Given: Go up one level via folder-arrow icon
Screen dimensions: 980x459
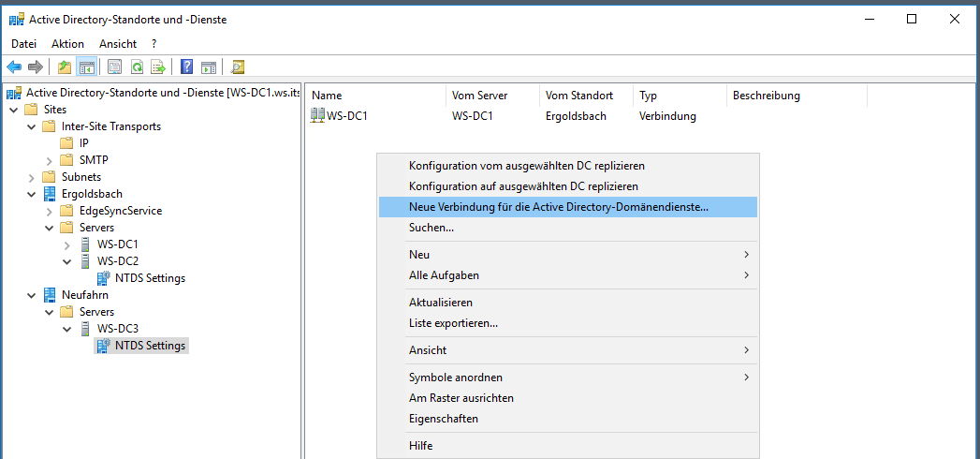Looking at the screenshot, I should coord(65,67).
